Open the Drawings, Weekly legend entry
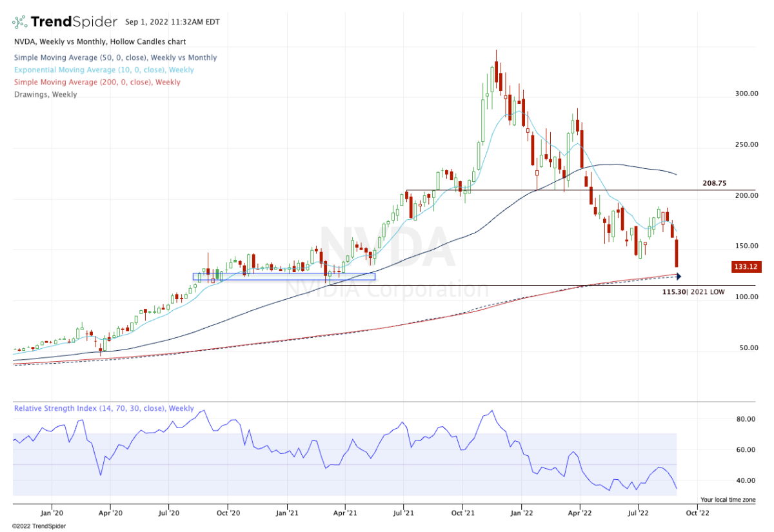 [x=45, y=94]
